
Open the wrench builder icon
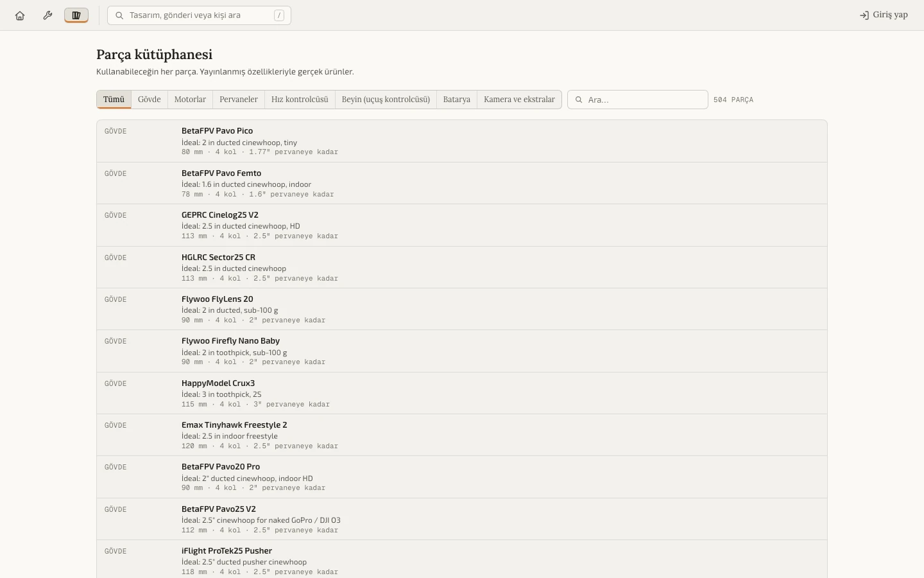coord(47,15)
